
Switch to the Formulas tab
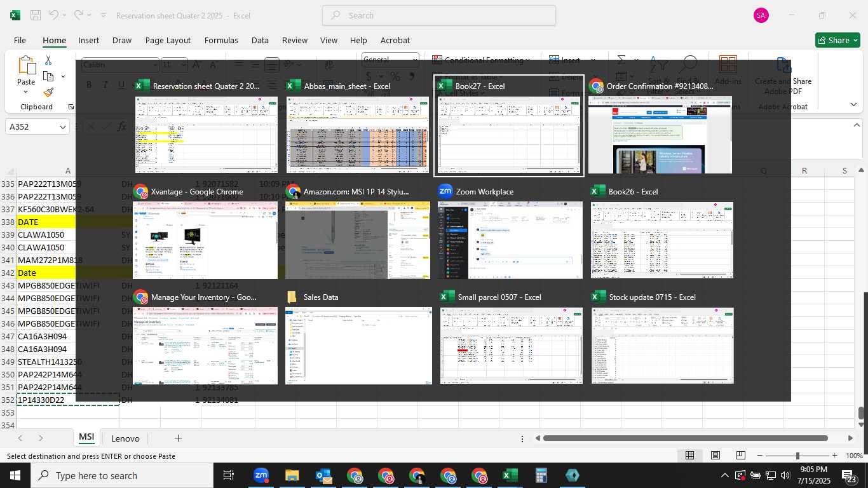point(221,40)
